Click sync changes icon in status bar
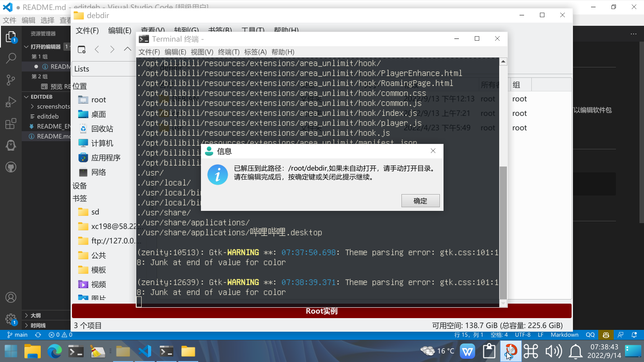The height and width of the screenshot is (362, 644). (x=38, y=335)
